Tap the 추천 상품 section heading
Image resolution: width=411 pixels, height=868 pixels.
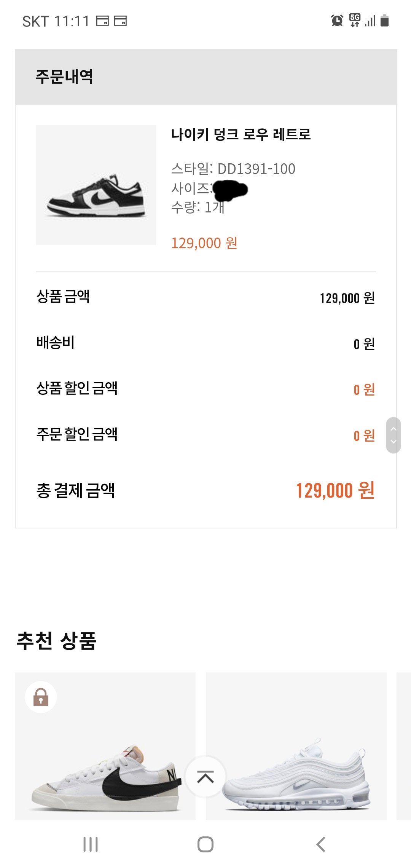57,641
